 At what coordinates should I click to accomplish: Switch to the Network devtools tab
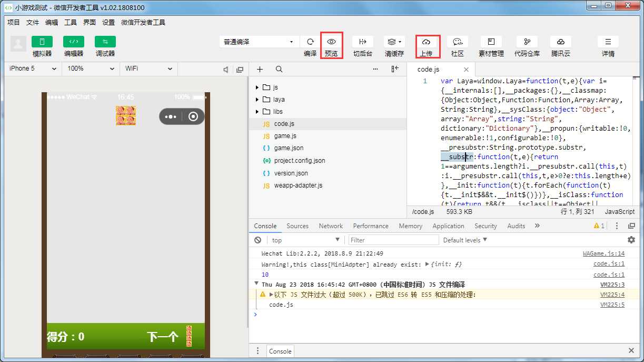pos(331,226)
